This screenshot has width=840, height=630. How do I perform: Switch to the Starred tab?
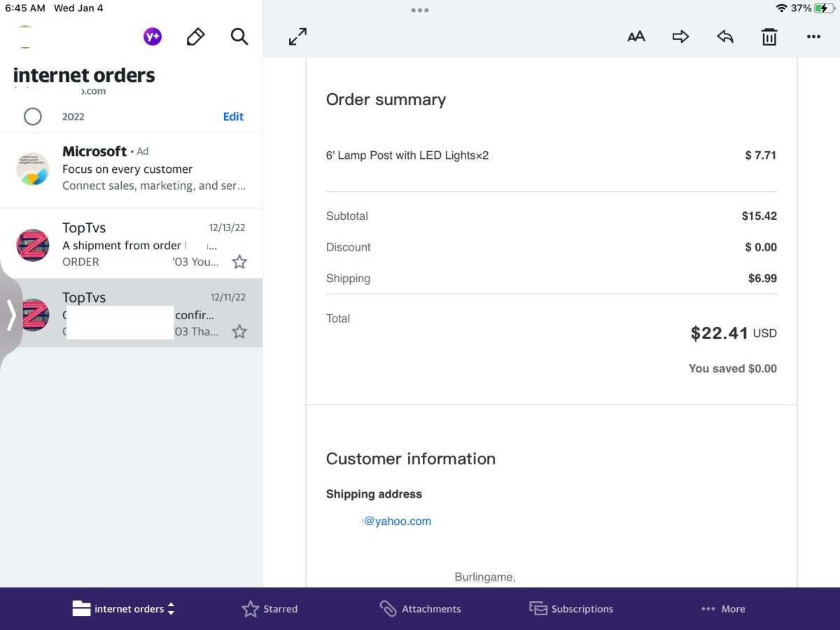(269, 609)
